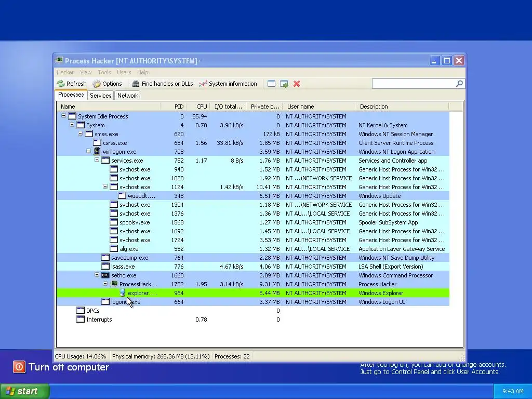Sort by the Description column header
The width and height of the screenshot is (532, 399).
point(402,107)
